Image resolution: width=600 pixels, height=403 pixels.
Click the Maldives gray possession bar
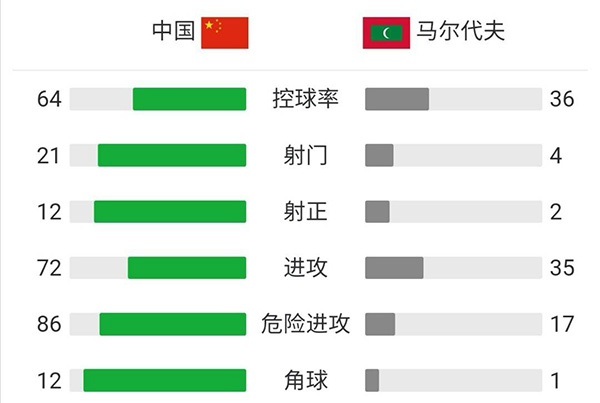tap(397, 99)
